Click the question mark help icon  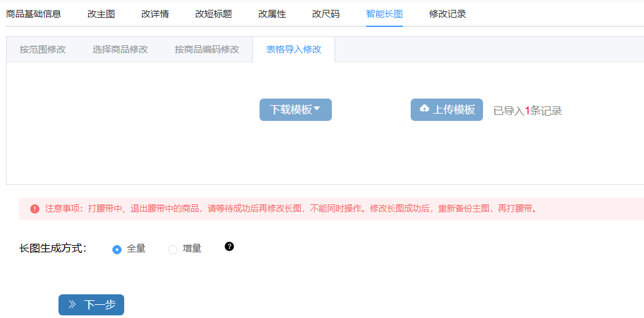(229, 246)
